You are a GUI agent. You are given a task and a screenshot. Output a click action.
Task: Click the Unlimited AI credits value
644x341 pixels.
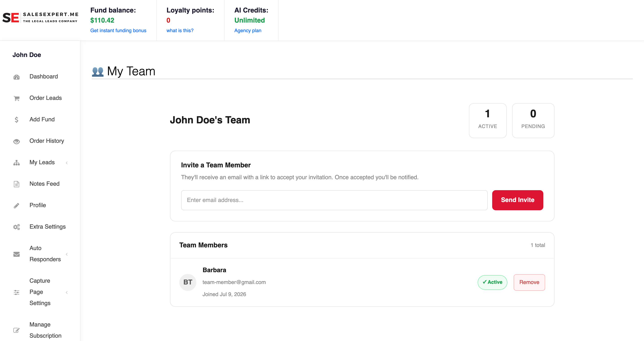[x=250, y=20]
